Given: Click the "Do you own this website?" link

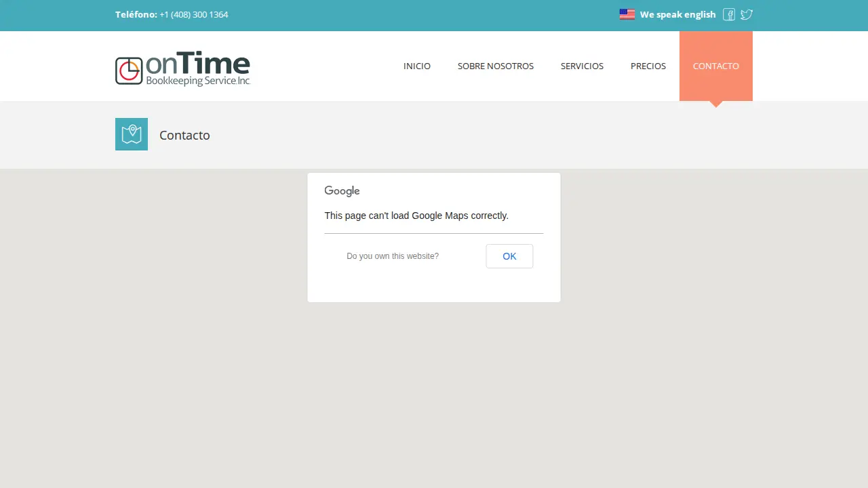Looking at the screenshot, I should (x=393, y=256).
